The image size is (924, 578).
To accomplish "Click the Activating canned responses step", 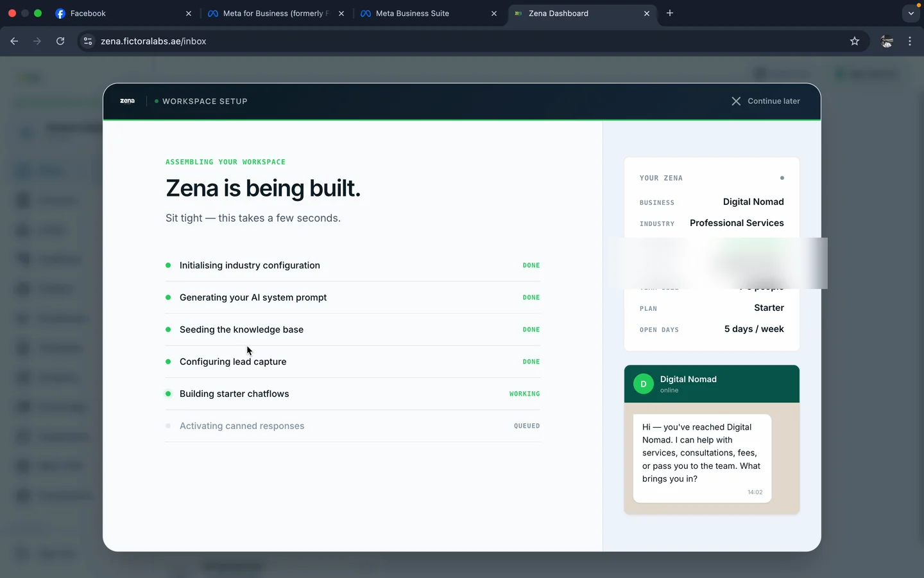I will click(353, 426).
